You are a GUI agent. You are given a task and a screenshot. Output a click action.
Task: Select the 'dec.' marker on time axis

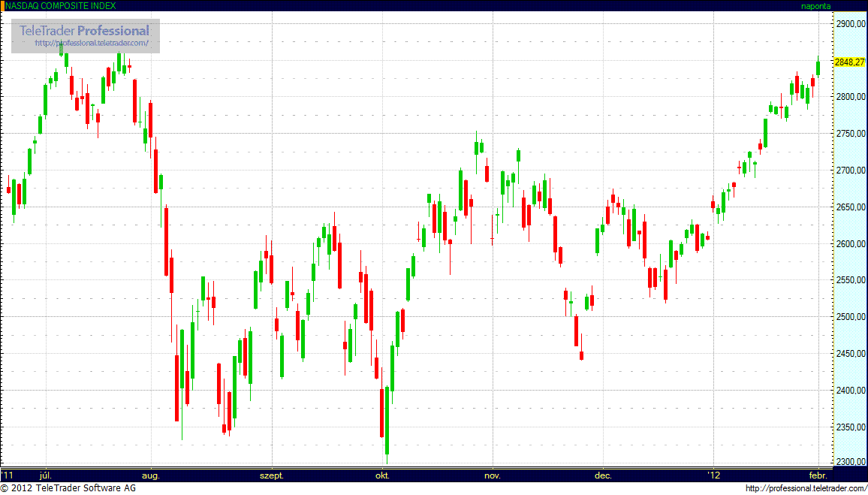(602, 475)
